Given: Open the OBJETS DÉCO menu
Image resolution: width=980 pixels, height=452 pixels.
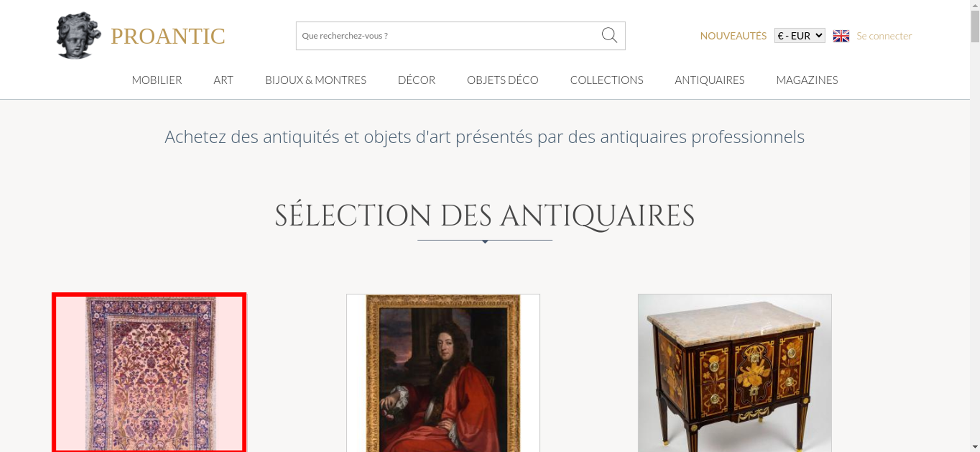Looking at the screenshot, I should [x=503, y=80].
